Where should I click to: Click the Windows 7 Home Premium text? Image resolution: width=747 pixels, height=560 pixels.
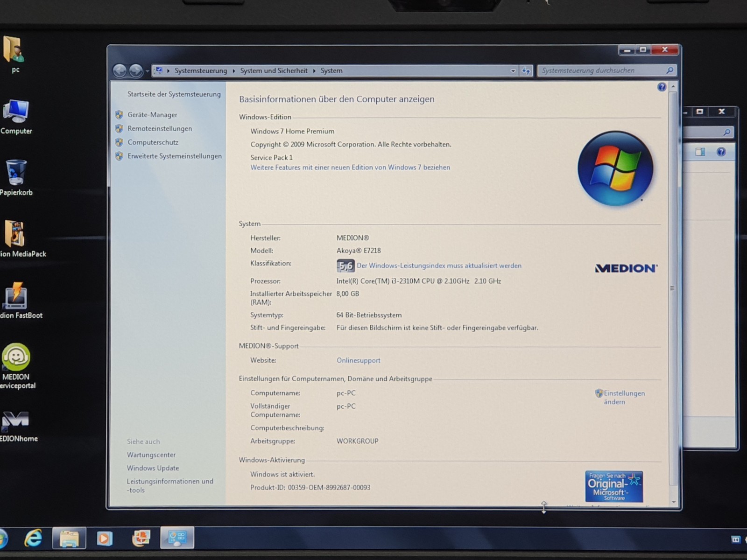[x=292, y=131]
